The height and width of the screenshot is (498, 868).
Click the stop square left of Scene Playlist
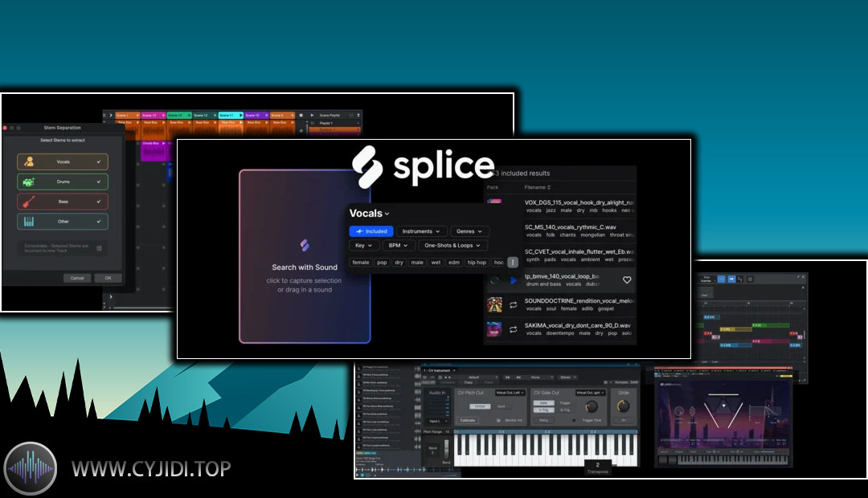[x=301, y=115]
